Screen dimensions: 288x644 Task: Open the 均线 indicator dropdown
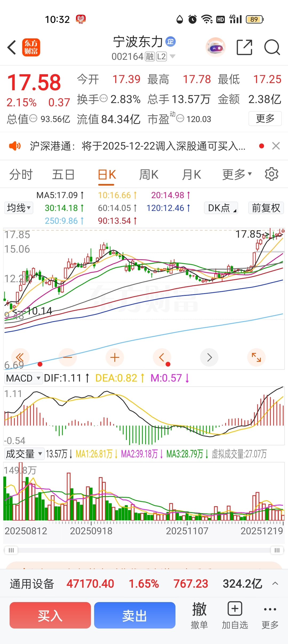click(19, 208)
